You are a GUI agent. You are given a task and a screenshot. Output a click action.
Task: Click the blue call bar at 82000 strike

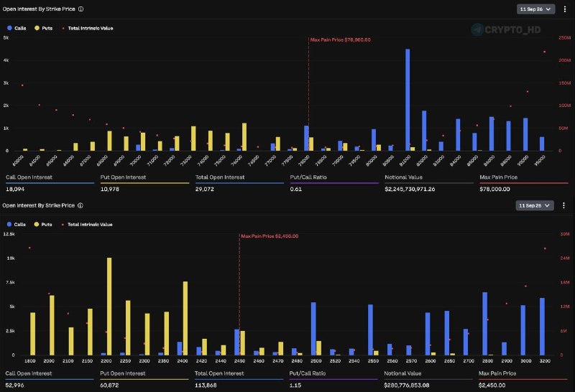(x=424, y=131)
